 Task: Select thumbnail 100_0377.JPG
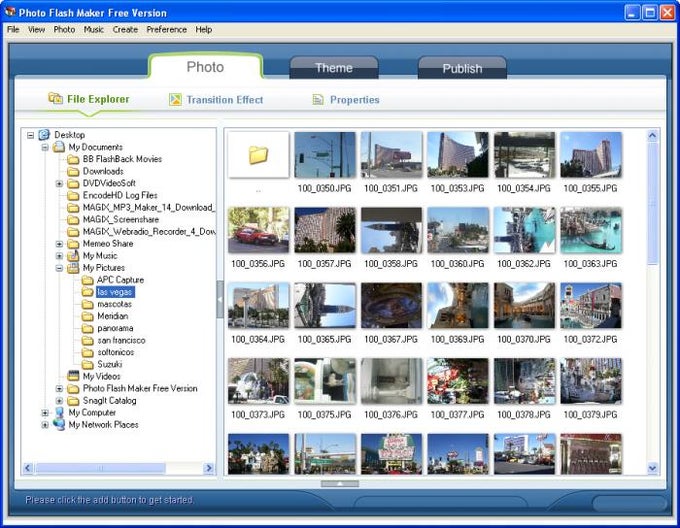point(458,381)
